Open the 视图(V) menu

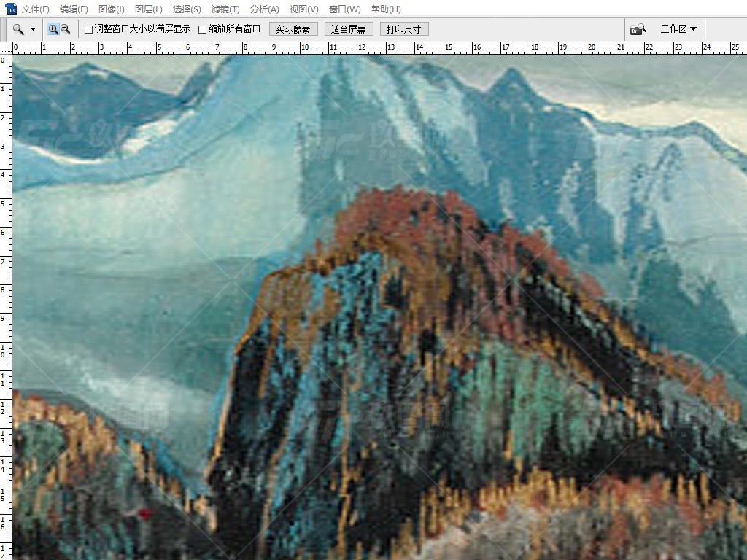pos(304,9)
